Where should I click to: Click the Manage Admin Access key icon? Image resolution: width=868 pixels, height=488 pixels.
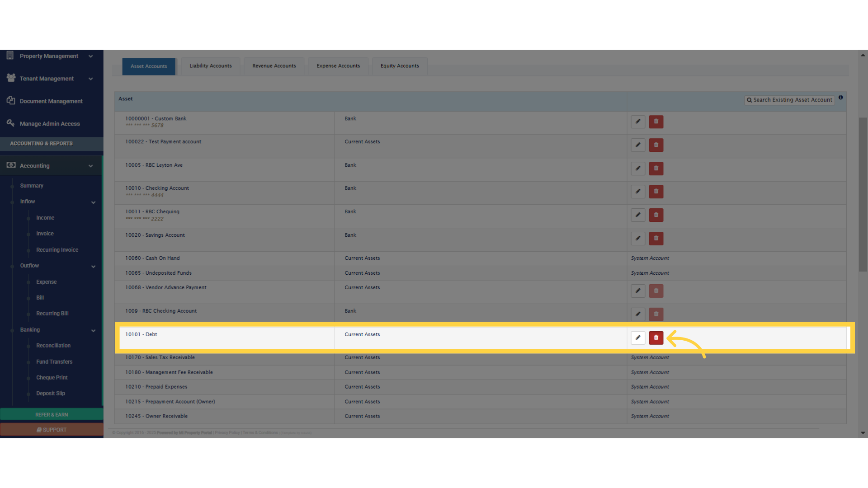click(10, 123)
